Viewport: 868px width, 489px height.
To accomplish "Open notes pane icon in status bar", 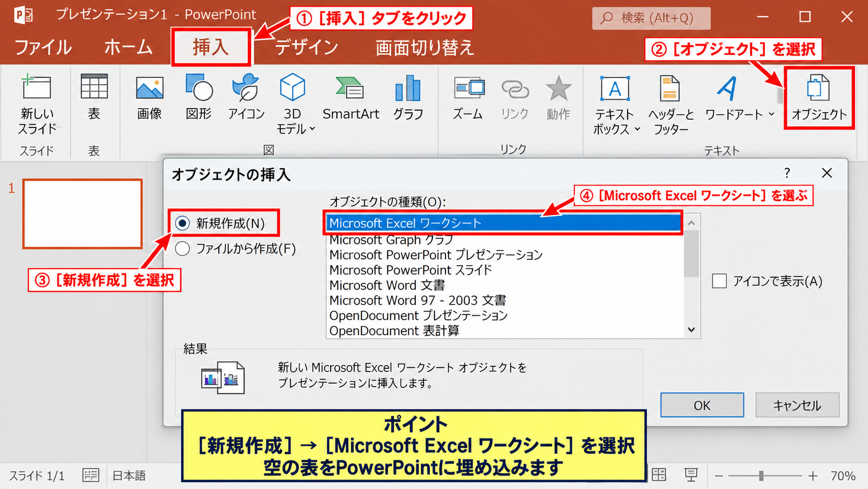I will [91, 475].
